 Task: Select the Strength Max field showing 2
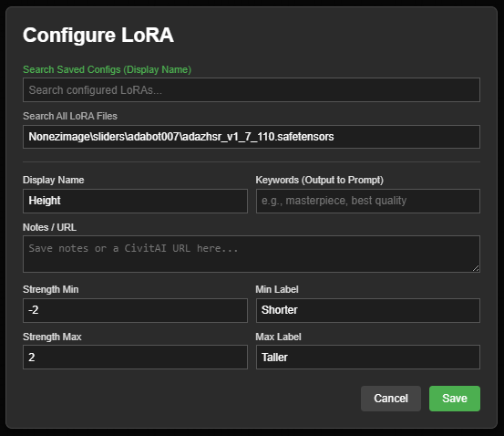(135, 357)
